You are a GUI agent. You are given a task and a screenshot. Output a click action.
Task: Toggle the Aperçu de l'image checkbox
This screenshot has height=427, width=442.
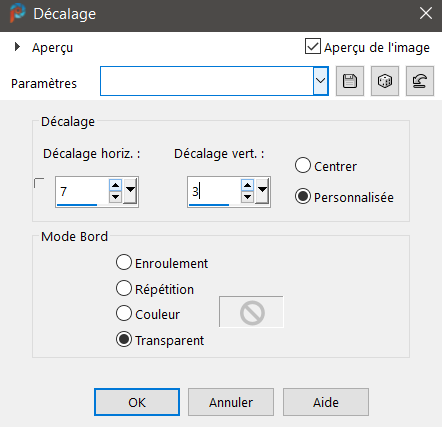tap(313, 46)
